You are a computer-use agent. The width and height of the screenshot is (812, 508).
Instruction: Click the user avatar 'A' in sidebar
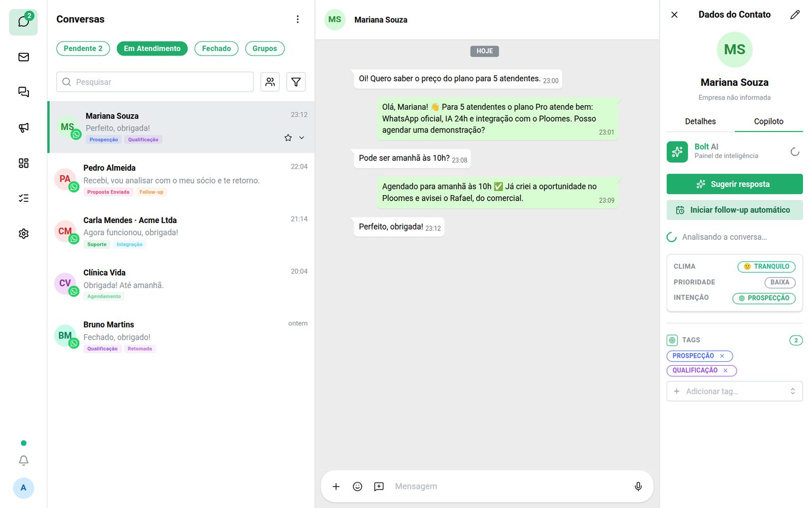[23, 488]
